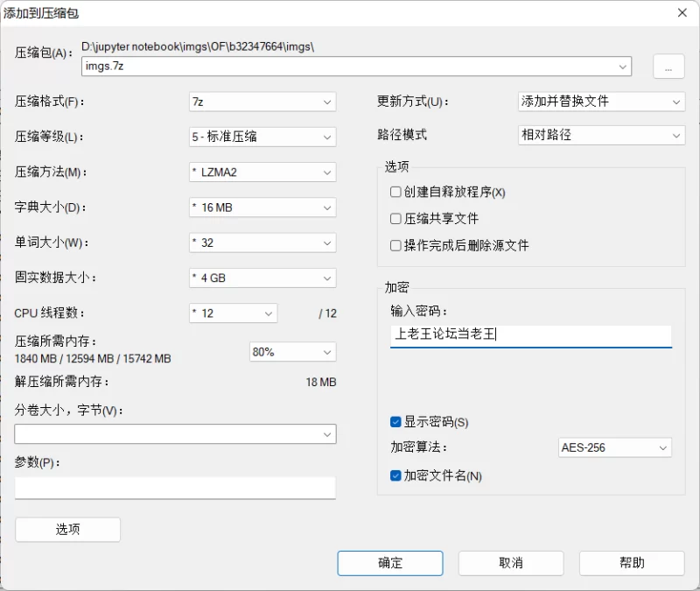The width and height of the screenshot is (700, 591).
Task: Open the 压缩方法 LZMA2 dropdown
Action: 262,172
